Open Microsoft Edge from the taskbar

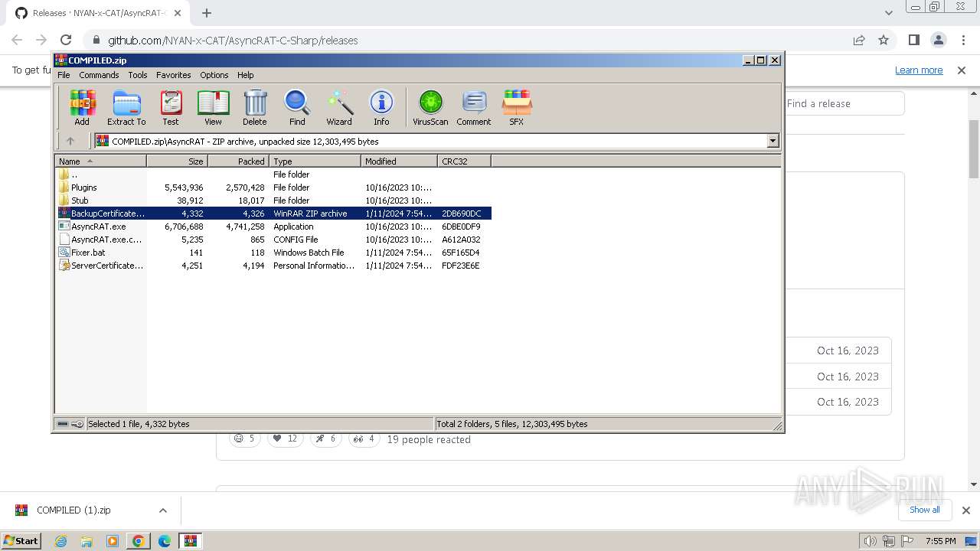(x=165, y=541)
